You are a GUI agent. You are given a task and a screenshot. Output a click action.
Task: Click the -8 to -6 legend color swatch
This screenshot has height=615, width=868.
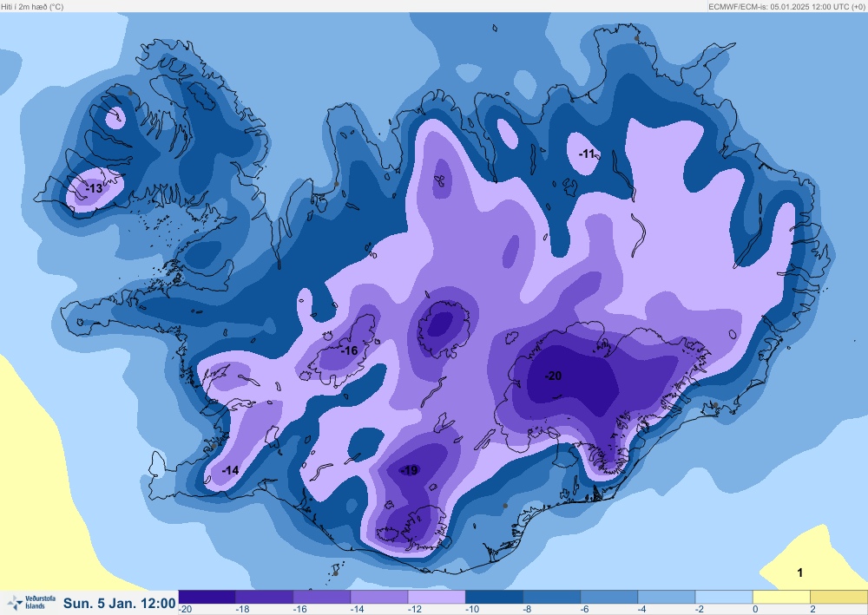coord(552,597)
